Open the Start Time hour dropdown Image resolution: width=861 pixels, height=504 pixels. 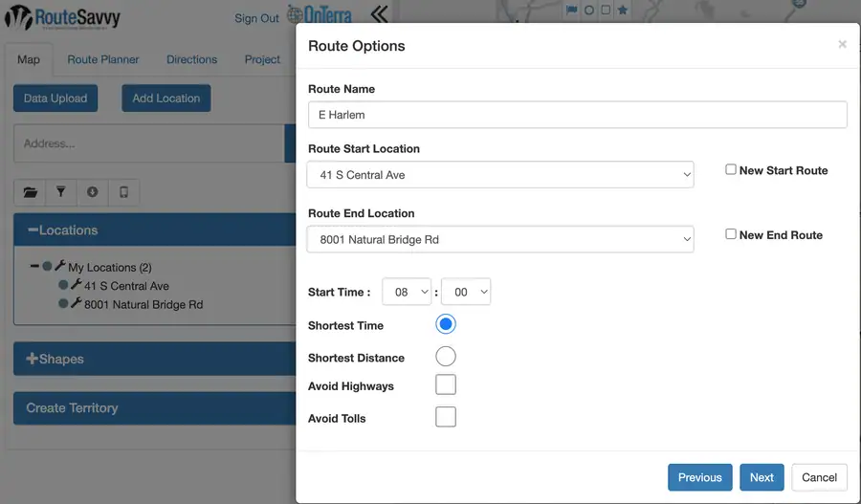coord(407,292)
